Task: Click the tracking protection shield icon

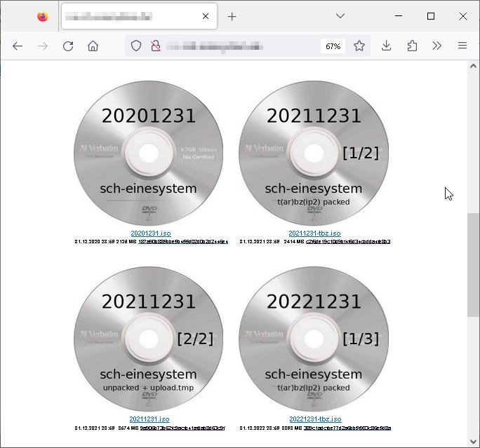Action: point(136,46)
